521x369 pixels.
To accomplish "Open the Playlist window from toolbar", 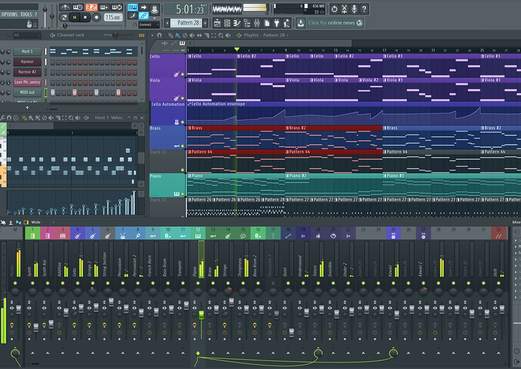I will pyautogui.click(x=217, y=23).
